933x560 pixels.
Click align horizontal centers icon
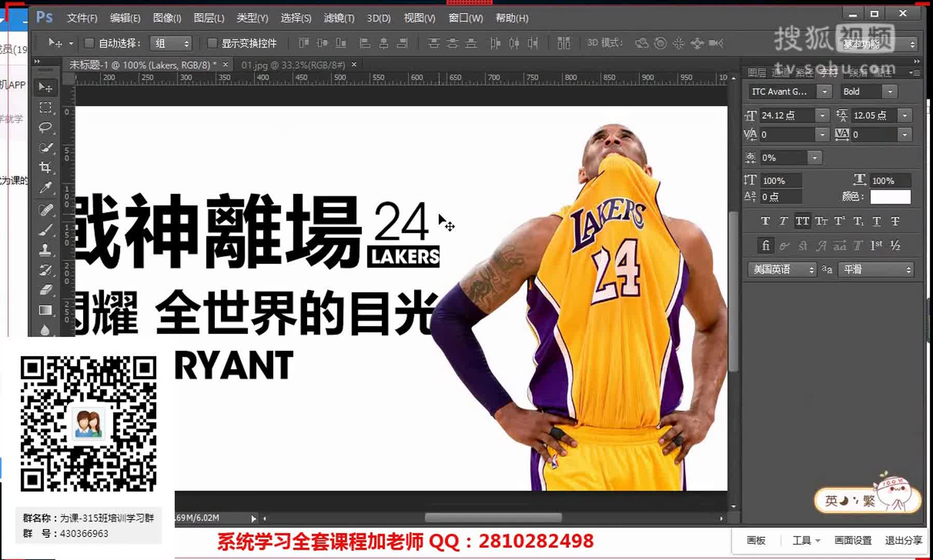(x=384, y=43)
